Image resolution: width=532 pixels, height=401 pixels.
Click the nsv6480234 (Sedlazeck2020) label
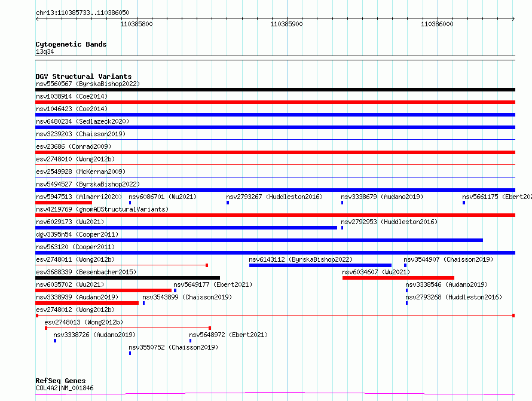pos(82,121)
